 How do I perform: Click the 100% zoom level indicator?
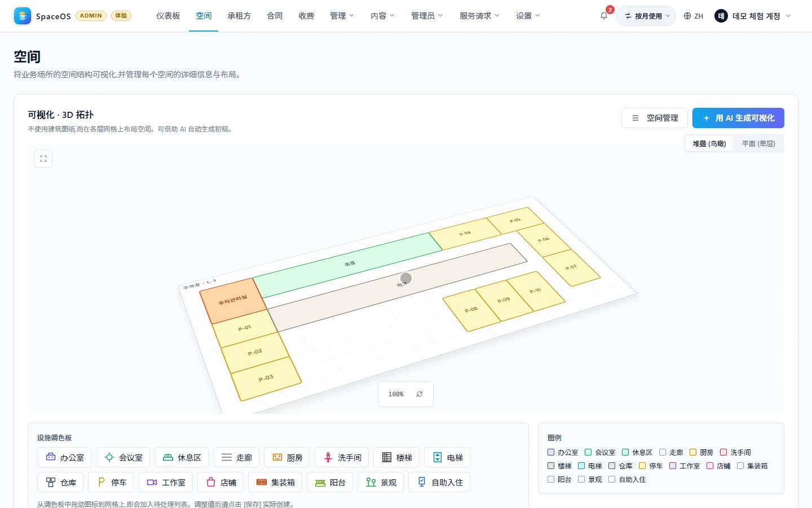point(396,394)
